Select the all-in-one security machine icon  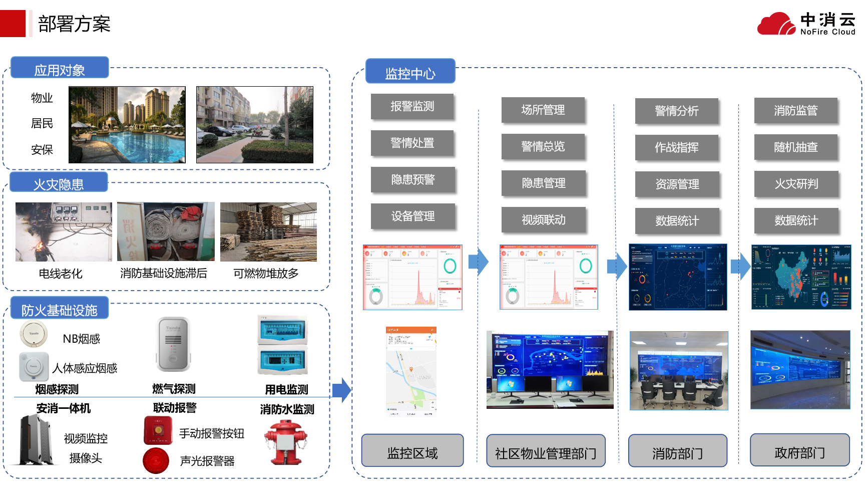click(36, 440)
